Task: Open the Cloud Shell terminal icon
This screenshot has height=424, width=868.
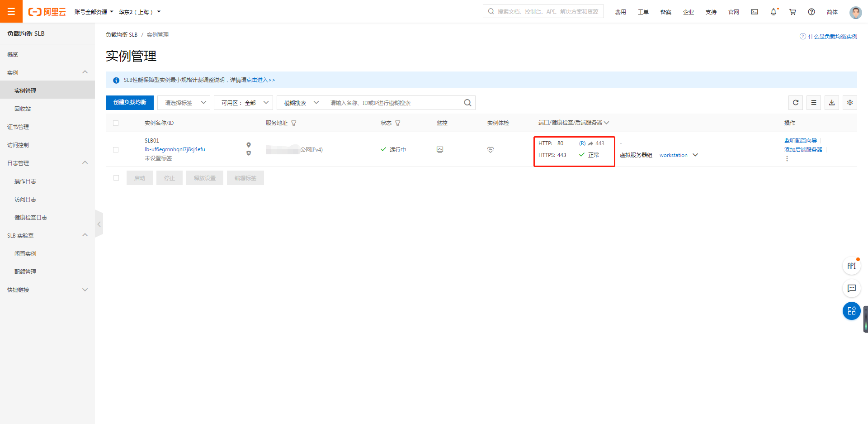Action: tap(755, 12)
